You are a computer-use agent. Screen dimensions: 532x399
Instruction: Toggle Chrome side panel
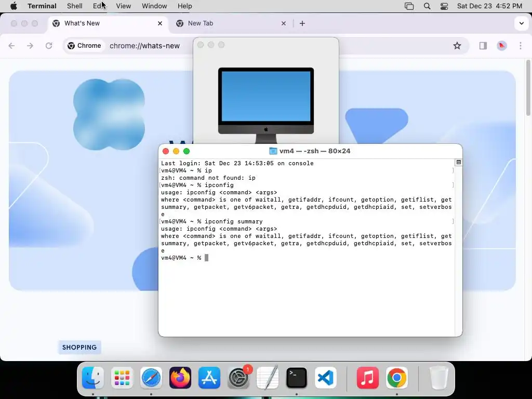483,46
